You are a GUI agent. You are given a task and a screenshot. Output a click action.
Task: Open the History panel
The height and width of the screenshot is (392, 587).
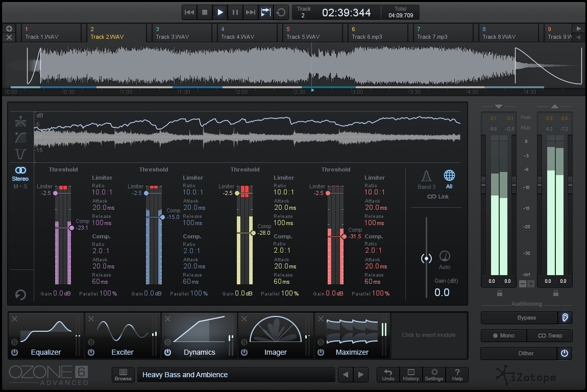tap(411, 375)
